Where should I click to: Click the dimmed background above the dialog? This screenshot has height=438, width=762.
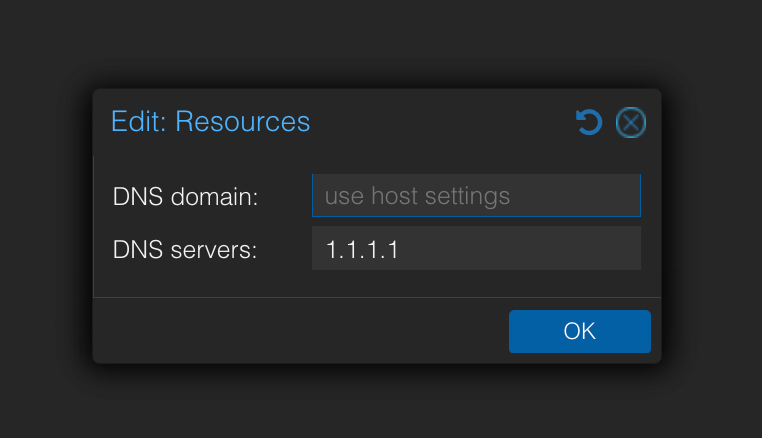[380, 45]
